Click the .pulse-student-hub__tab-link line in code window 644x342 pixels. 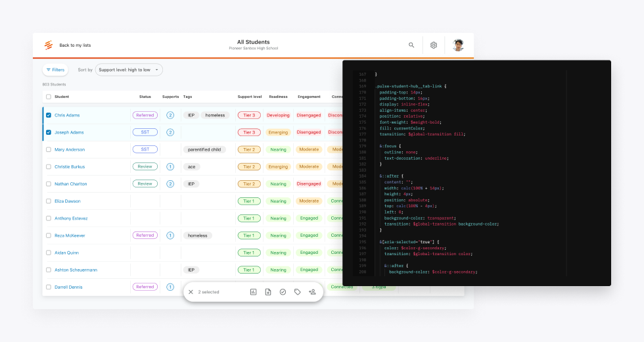(410, 86)
